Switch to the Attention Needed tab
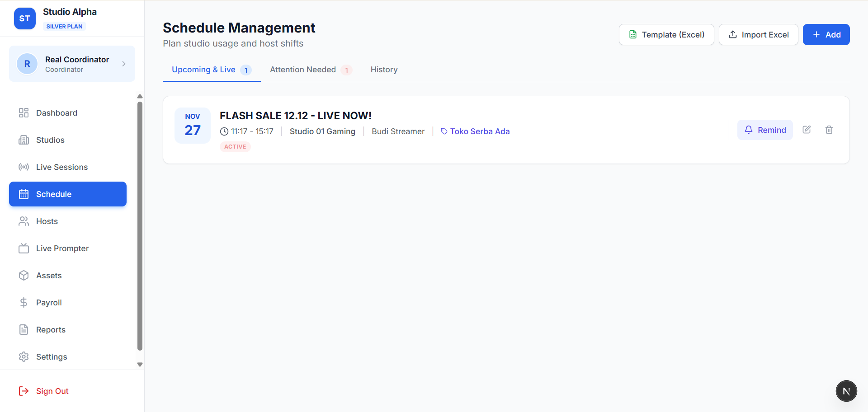The image size is (868, 412). tap(303, 70)
